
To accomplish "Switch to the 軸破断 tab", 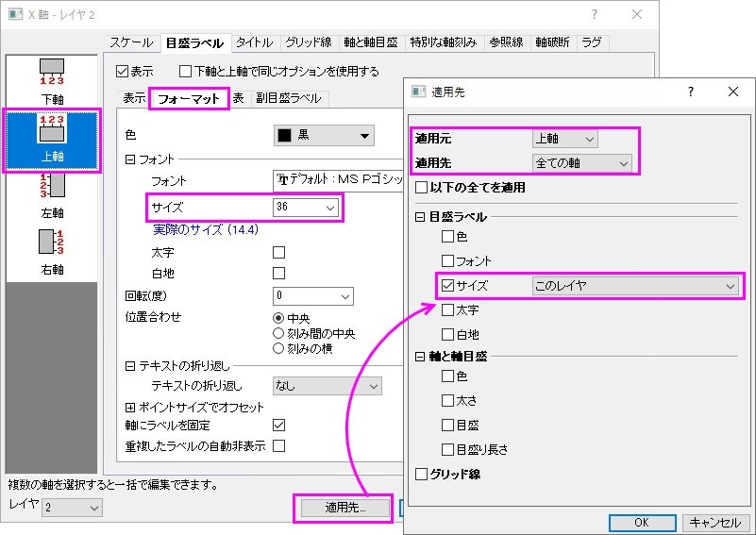I will pos(552,42).
